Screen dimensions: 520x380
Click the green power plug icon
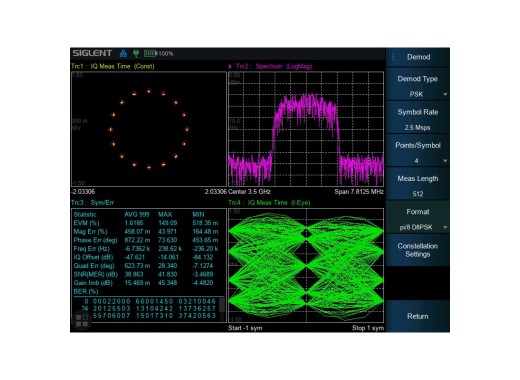(x=136, y=53)
